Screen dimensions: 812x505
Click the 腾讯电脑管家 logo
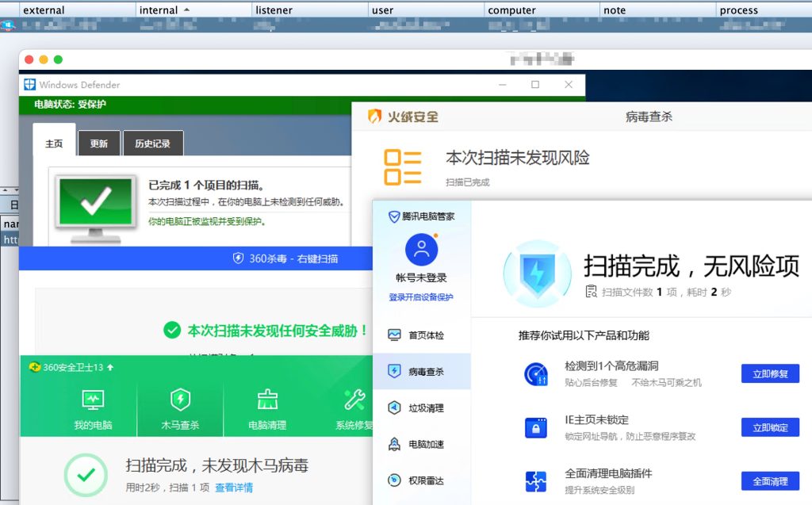click(x=422, y=216)
